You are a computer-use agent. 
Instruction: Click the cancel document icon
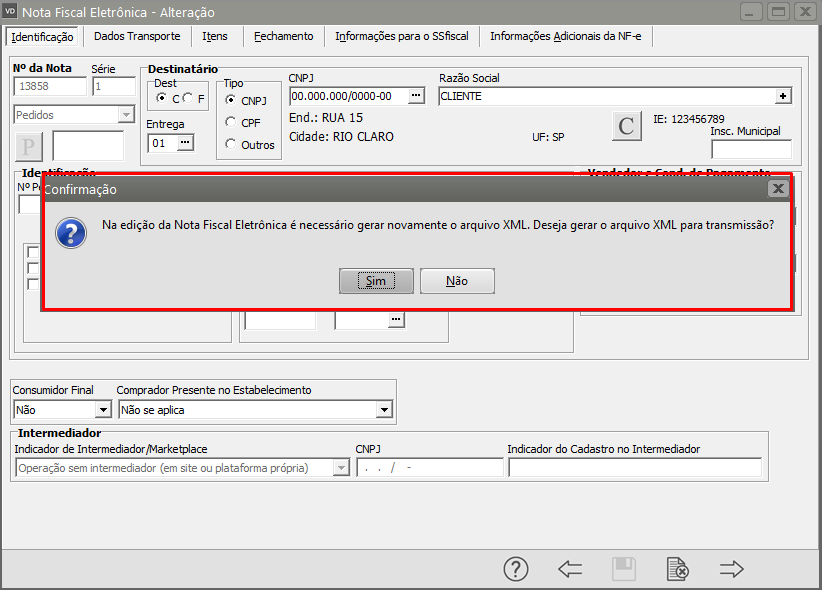[x=678, y=569]
